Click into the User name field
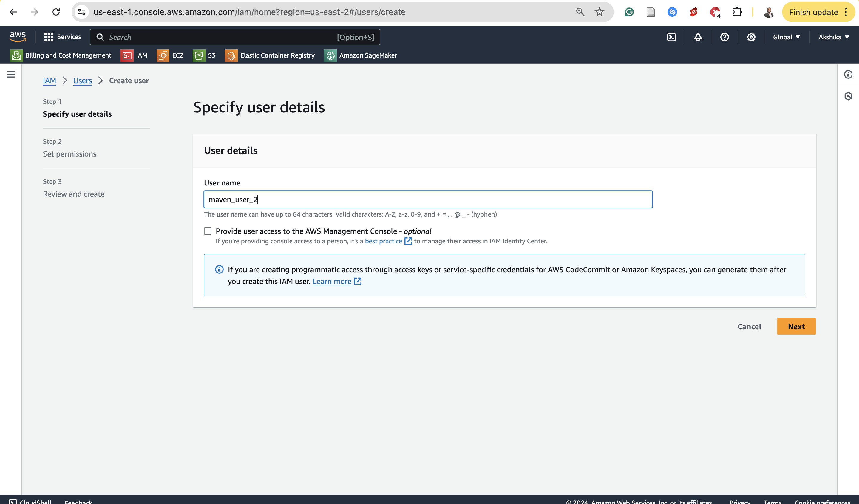This screenshot has height=504, width=859. coord(428,199)
